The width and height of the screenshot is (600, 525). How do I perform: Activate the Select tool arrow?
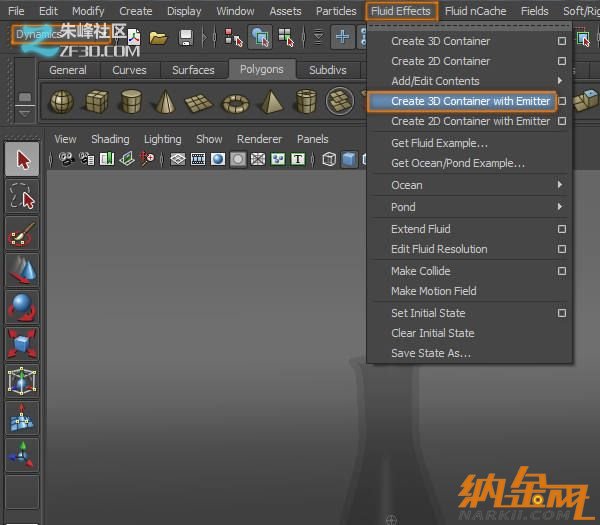(x=22, y=159)
